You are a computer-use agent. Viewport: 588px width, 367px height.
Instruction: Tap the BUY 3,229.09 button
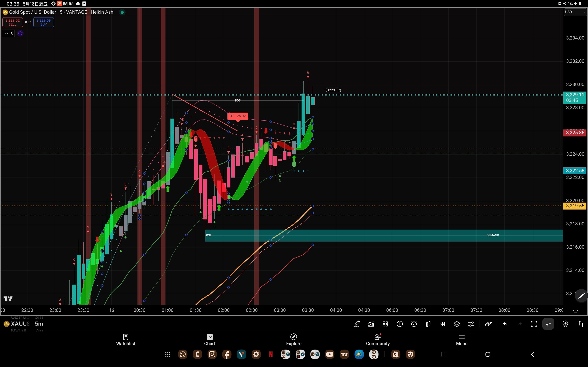click(44, 22)
